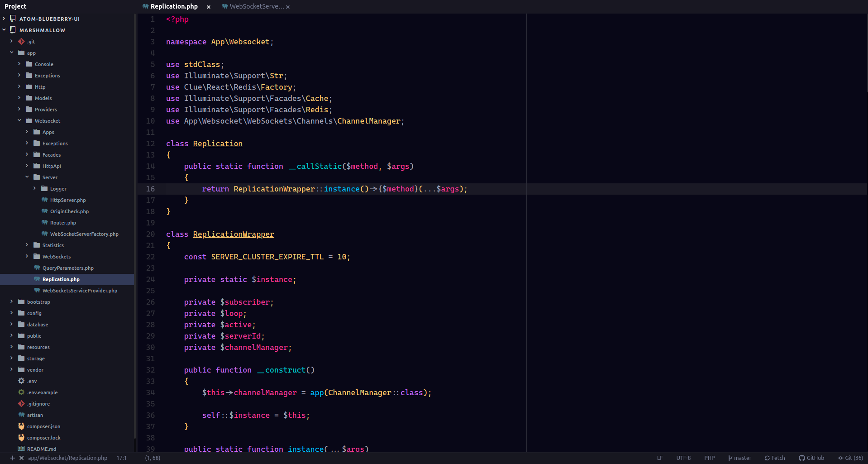Collapse the Websocket folder
This screenshot has width=868, height=464.
click(x=19, y=120)
